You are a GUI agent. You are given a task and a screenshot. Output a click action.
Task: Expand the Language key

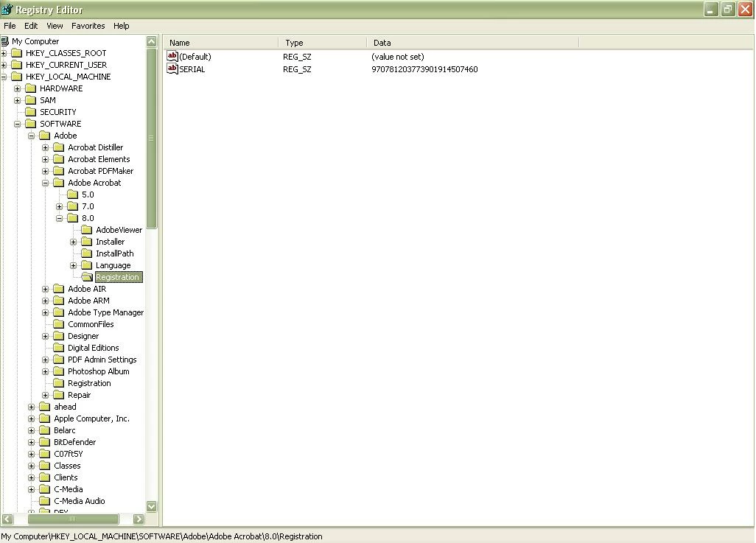73,265
